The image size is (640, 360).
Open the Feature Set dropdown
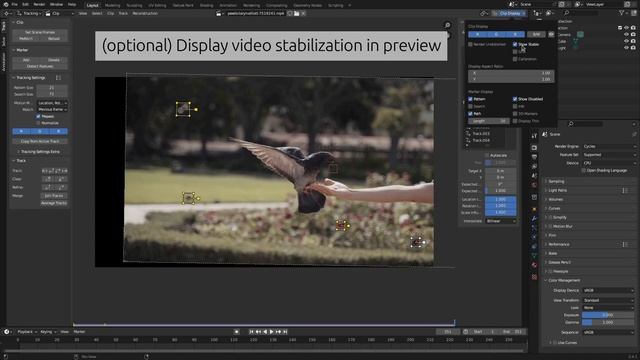(609, 155)
